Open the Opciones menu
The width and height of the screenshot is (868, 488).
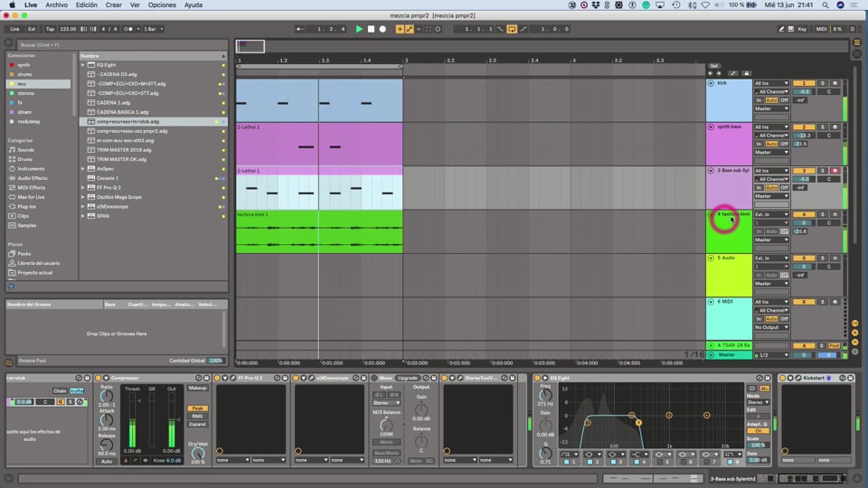162,5
